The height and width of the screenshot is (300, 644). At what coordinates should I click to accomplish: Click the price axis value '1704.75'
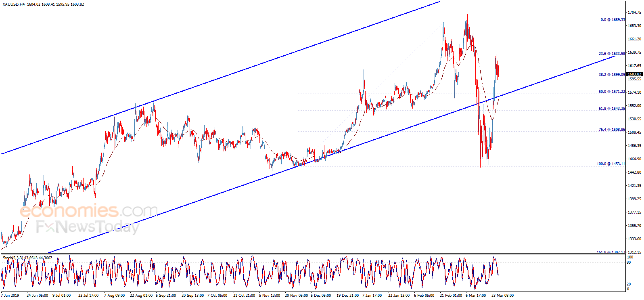pyautogui.click(x=634, y=13)
